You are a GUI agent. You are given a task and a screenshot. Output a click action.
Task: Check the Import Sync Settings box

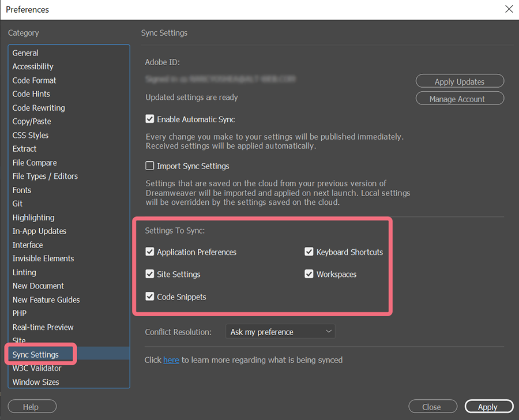pos(150,166)
